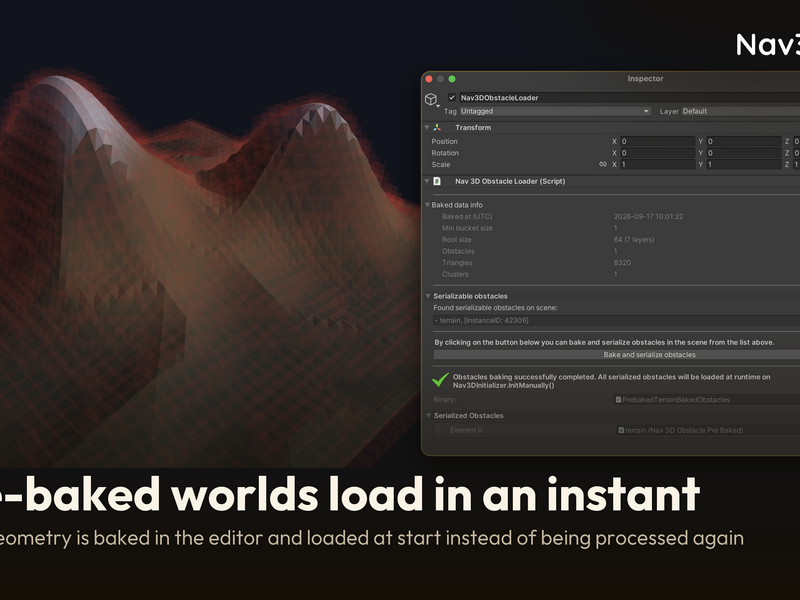Click the Rotation X value field

(657, 153)
